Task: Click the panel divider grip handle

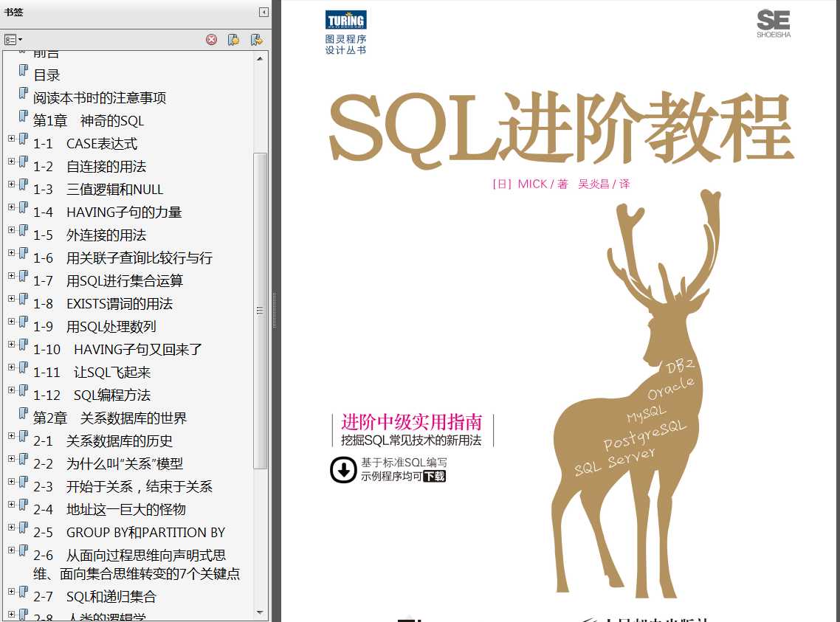Action: click(x=275, y=311)
